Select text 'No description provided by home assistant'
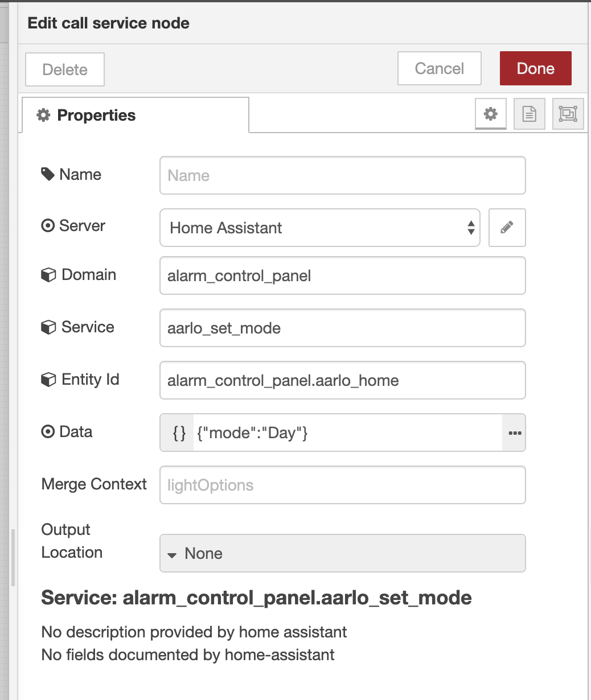591x700 pixels. click(194, 632)
